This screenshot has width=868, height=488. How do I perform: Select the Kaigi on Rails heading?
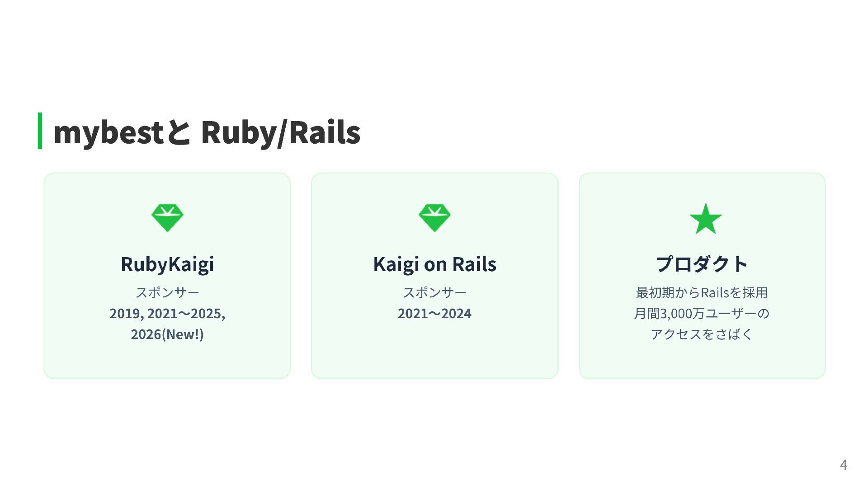pos(434,264)
